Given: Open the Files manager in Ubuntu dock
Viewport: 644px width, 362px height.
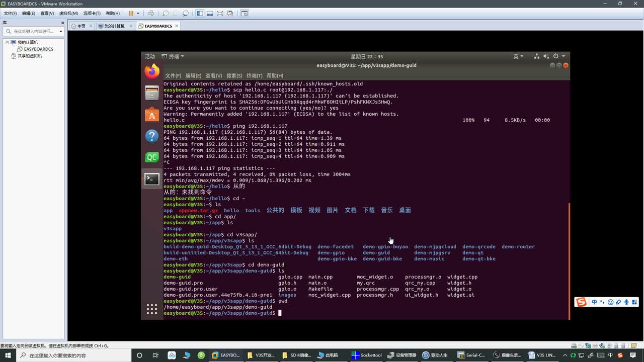Looking at the screenshot, I should coord(152,93).
